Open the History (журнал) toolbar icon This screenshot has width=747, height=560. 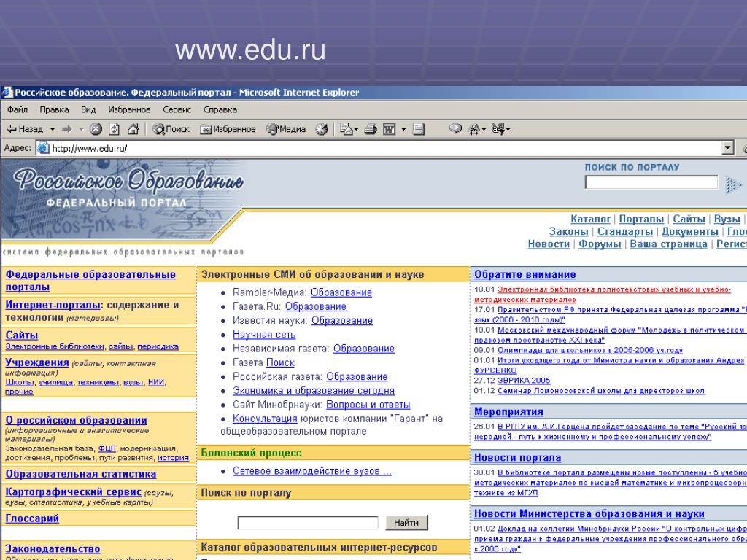322,129
